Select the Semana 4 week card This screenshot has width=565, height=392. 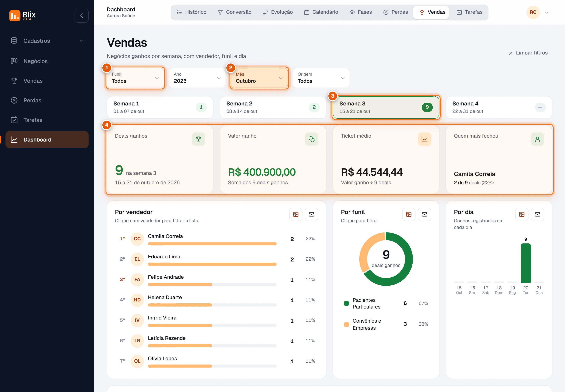coord(499,107)
